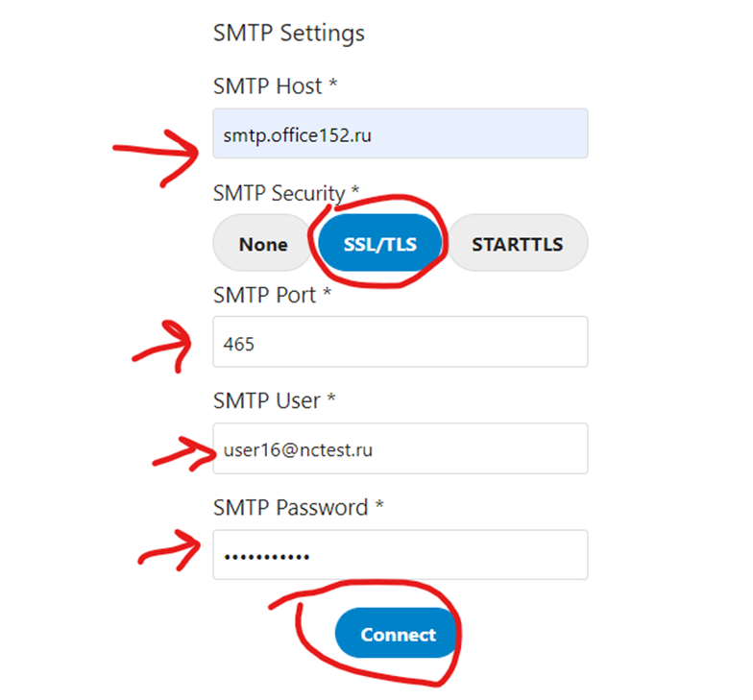Focus the SMTP Password field
Screen dimensions: 753x700
(400, 555)
